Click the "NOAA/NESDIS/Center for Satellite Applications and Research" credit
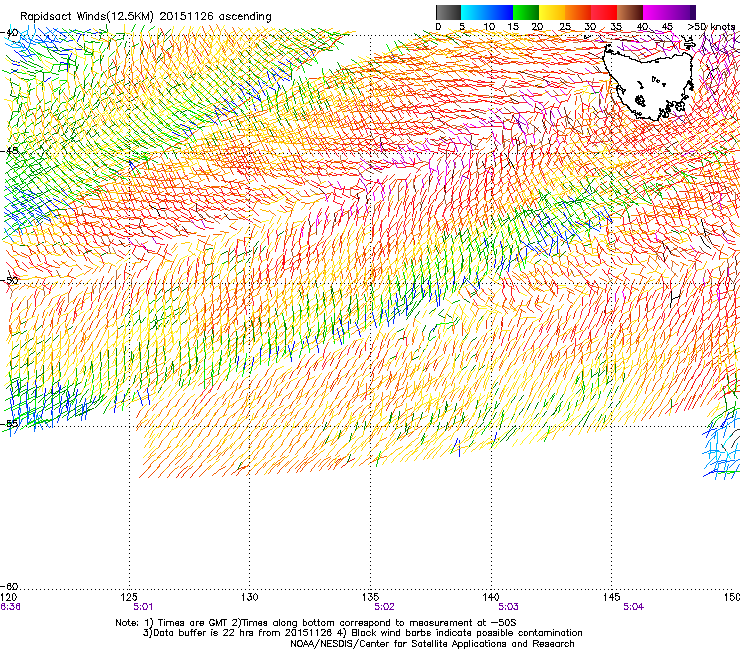Viewport: 740px width, 650px height. pyautogui.click(x=432, y=644)
